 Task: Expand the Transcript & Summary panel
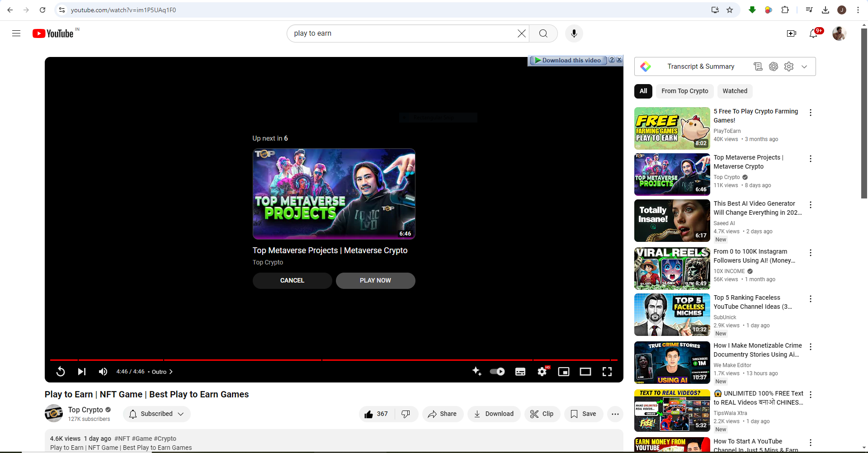[x=804, y=67]
